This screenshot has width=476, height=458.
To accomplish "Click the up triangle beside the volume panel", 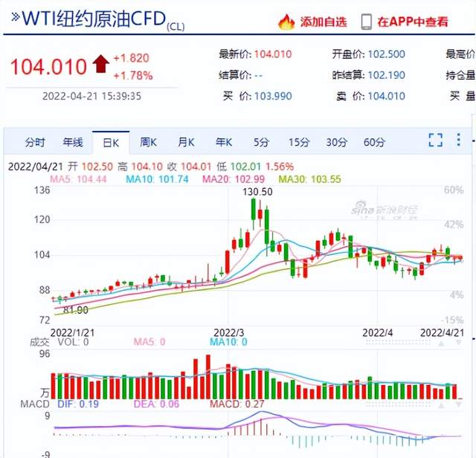I will tap(441, 343).
